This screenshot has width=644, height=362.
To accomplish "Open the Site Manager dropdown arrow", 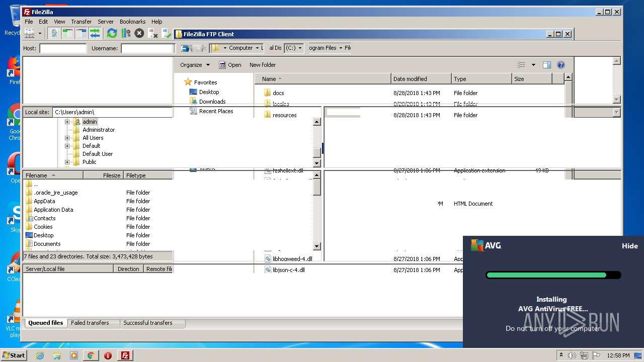I will [x=40, y=33].
